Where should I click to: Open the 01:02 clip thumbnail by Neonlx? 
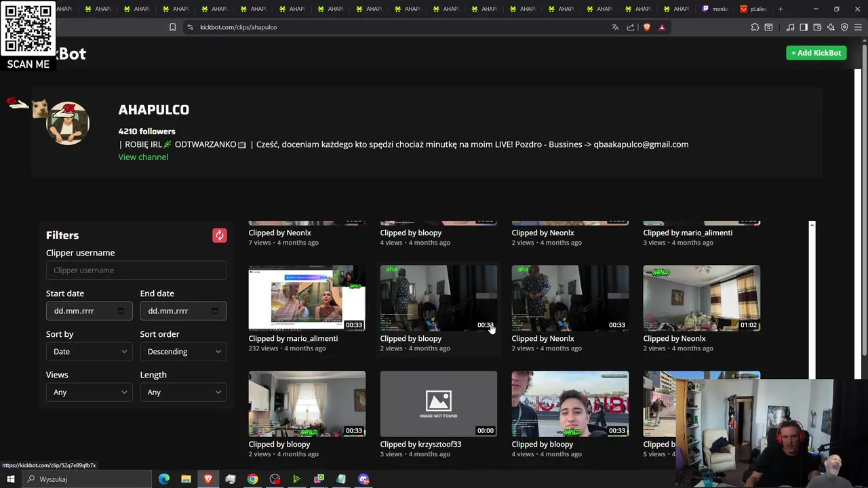tap(701, 298)
